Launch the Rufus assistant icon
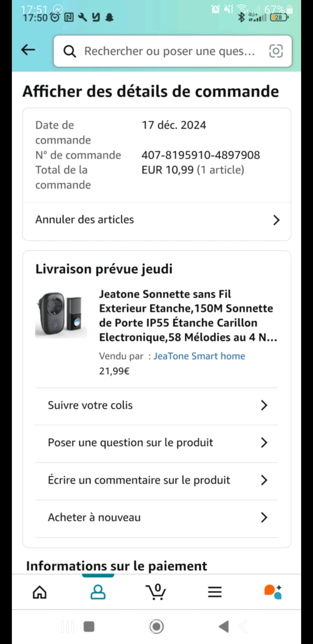The width and height of the screenshot is (313, 644). pos(273,592)
